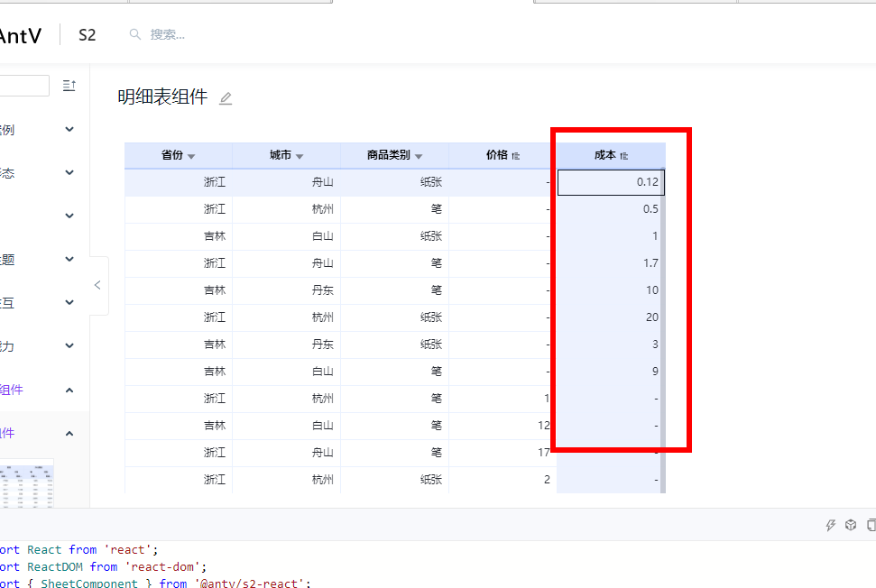Open the 商品类别 column filter dropdown
This screenshot has width=876, height=588.
(x=418, y=154)
